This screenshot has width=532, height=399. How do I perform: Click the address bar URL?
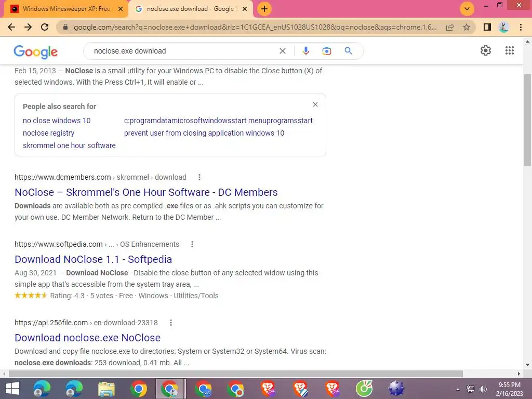(255, 27)
